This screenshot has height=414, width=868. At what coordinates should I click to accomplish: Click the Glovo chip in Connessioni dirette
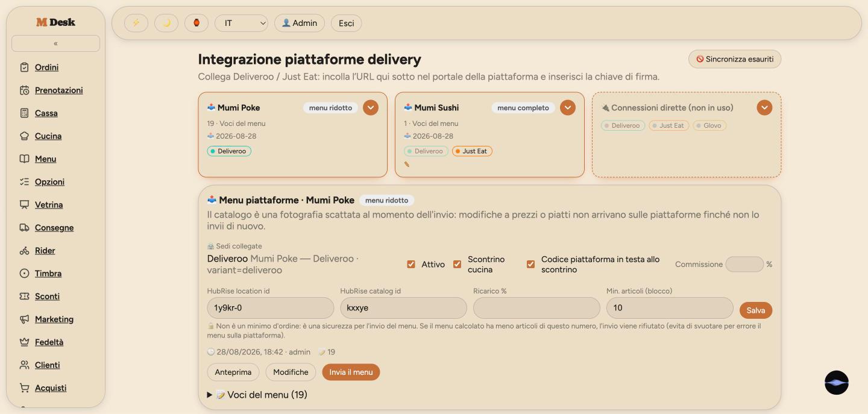pos(709,125)
